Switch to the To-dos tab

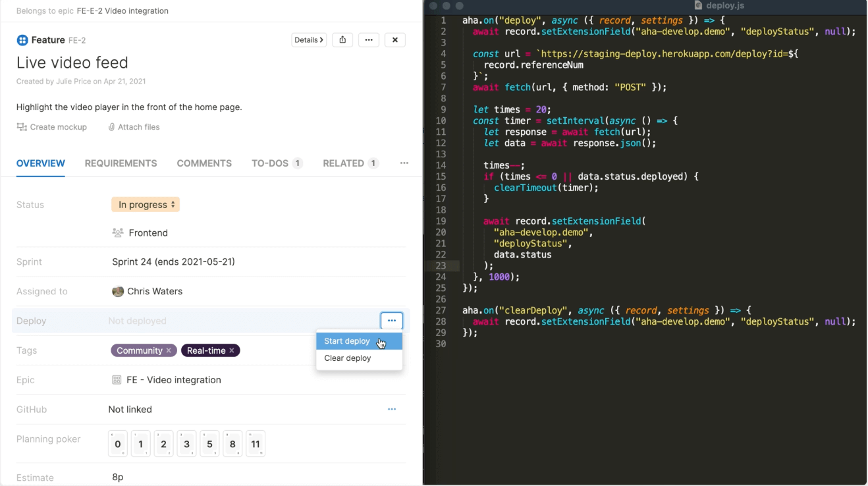tap(277, 163)
